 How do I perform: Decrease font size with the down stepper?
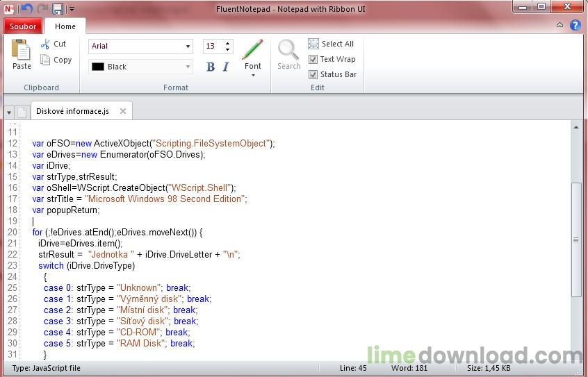pos(228,49)
